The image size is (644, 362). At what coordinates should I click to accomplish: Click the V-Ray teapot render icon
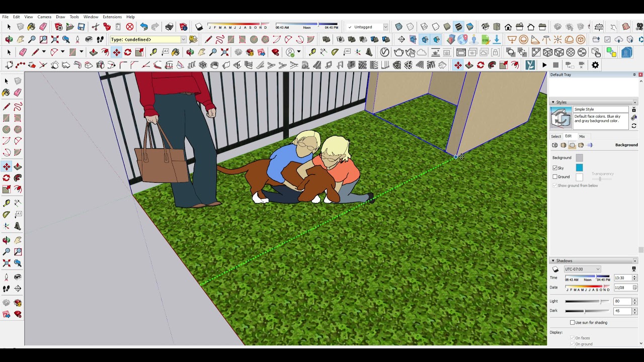click(x=399, y=52)
